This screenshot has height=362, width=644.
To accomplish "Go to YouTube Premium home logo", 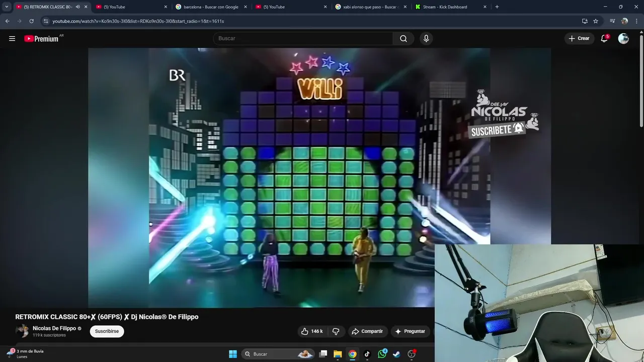I will tap(42, 39).
